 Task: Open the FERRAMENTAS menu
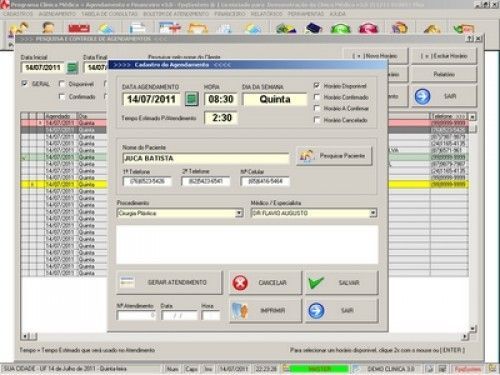(x=306, y=14)
